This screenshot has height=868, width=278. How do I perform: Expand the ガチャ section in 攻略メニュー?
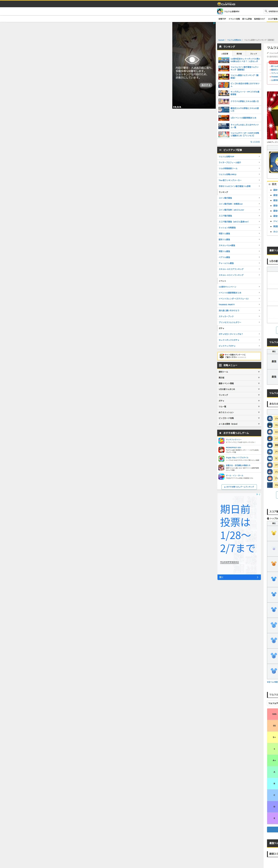click(x=239, y=401)
